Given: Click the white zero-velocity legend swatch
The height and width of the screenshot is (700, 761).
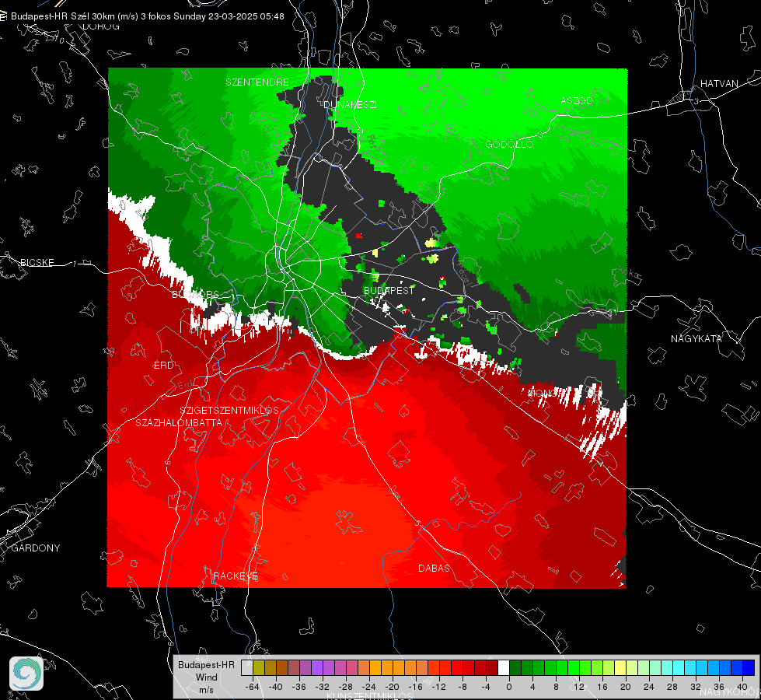Looking at the screenshot, I should click(x=504, y=668).
